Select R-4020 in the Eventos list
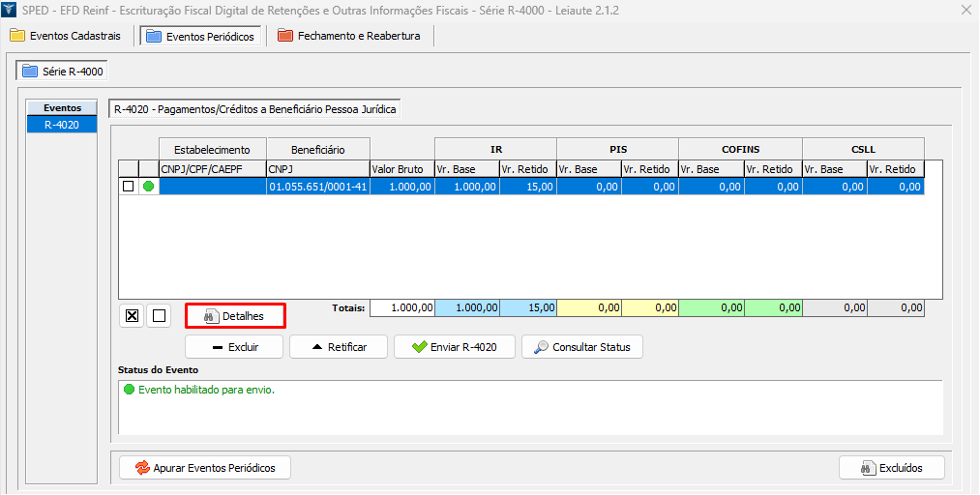 click(62, 125)
